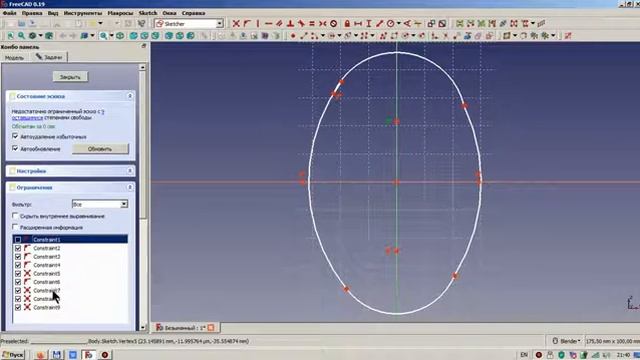The width and height of the screenshot is (640, 360).
Task: Select the Distance constraint tool
Action: [380, 24]
